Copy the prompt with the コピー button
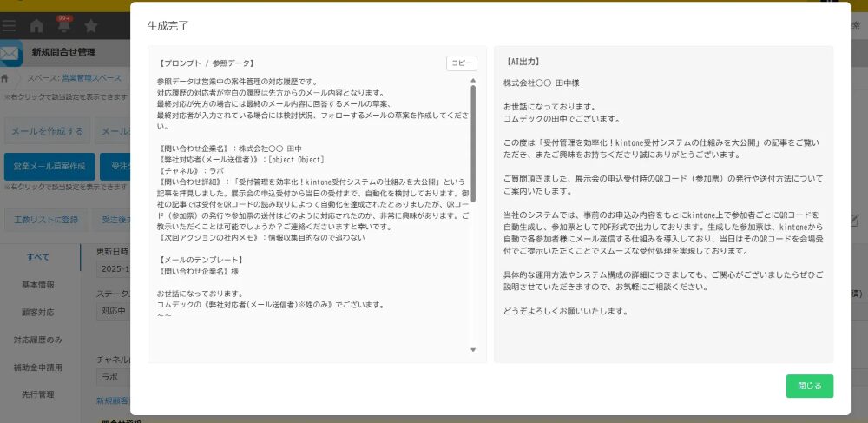 (461, 63)
